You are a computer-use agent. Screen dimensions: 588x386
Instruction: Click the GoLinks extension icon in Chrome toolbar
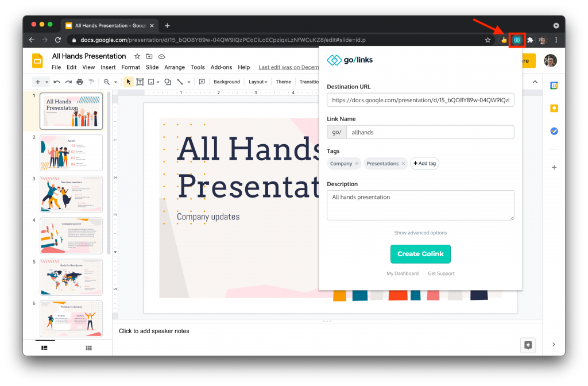click(x=517, y=40)
